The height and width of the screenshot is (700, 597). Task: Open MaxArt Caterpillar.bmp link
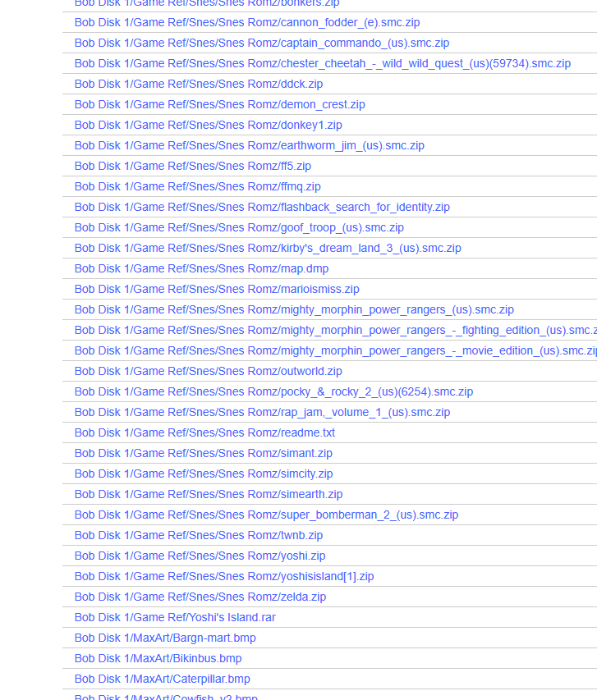tap(163, 679)
